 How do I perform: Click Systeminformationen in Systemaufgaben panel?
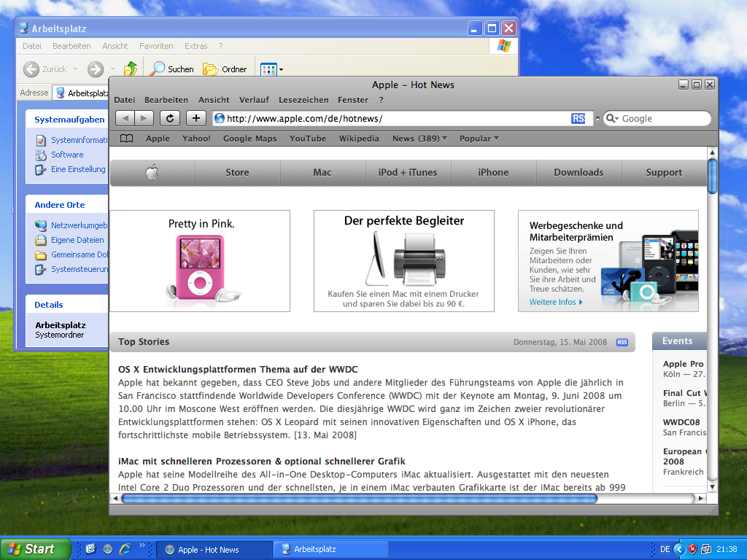(x=72, y=140)
